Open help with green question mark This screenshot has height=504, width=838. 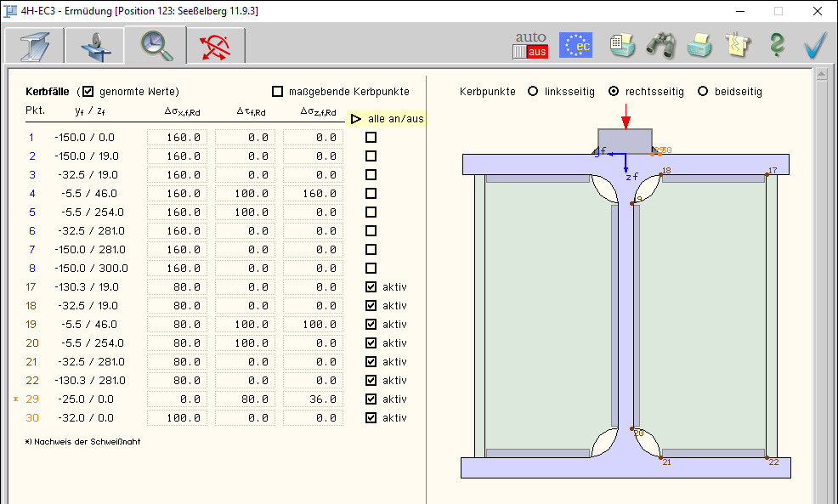(x=776, y=45)
